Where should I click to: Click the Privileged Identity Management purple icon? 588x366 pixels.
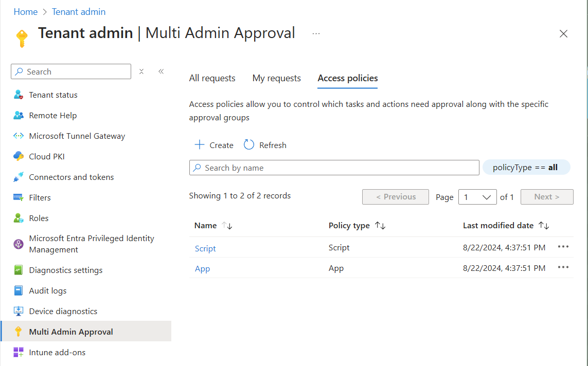[x=19, y=244]
